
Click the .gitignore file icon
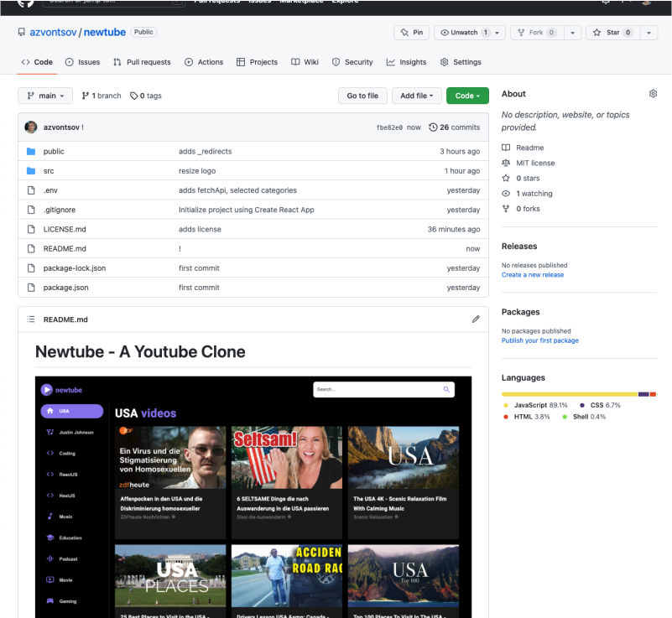point(31,210)
